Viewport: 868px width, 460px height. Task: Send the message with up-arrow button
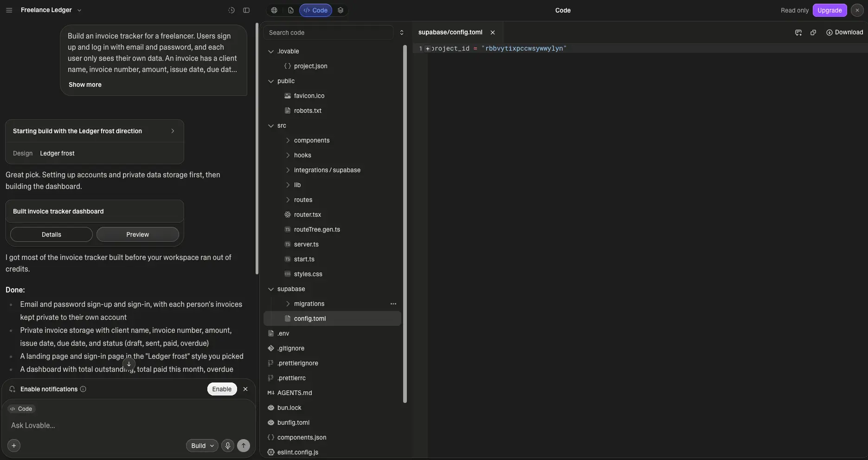244,446
